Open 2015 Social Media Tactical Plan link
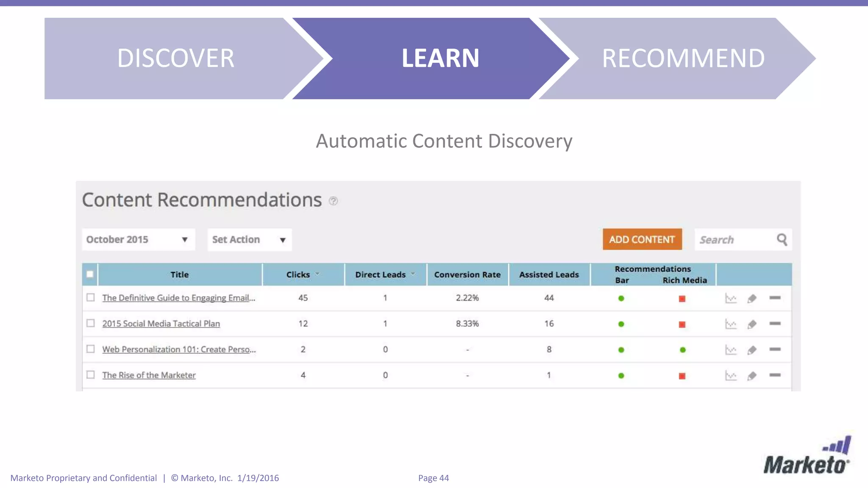Image resolution: width=868 pixels, height=488 pixels. pos(161,324)
